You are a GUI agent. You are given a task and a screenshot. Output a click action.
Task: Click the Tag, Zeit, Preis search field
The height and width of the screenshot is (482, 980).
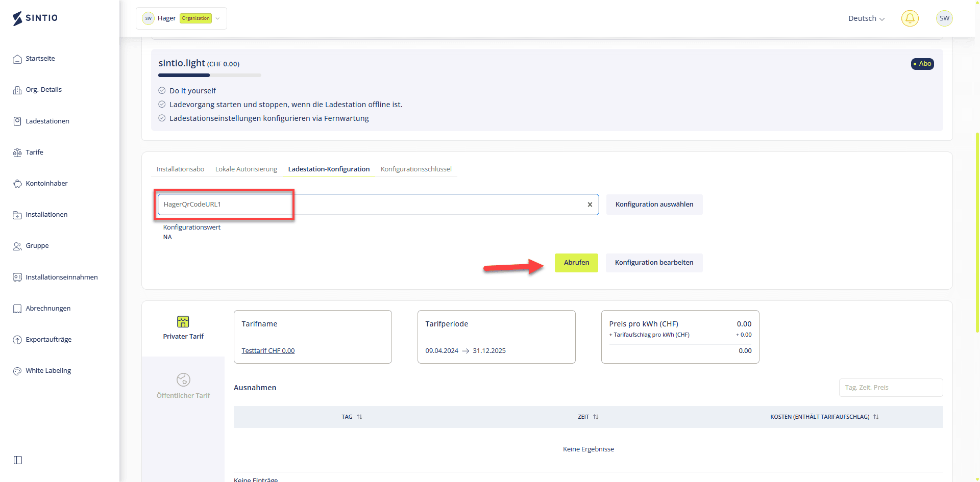pyautogui.click(x=891, y=388)
